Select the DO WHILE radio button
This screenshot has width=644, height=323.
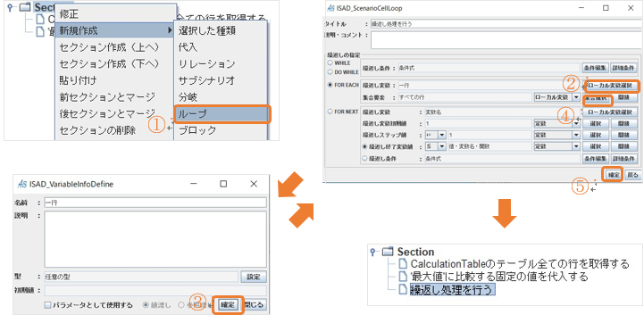[x=330, y=71]
